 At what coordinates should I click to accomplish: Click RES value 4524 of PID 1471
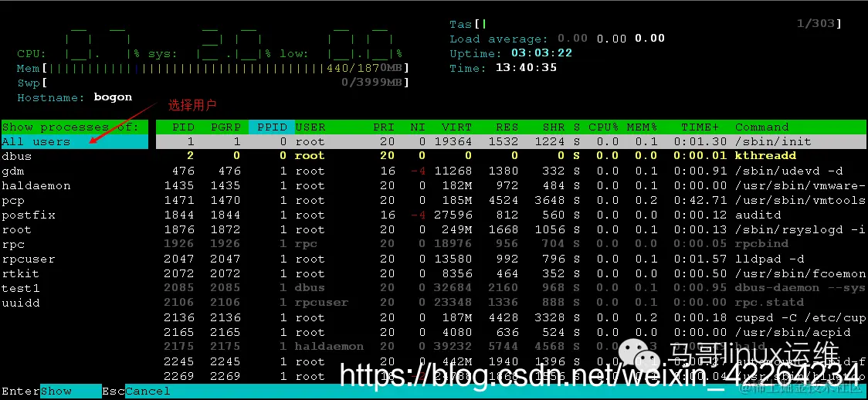pyautogui.click(x=504, y=200)
